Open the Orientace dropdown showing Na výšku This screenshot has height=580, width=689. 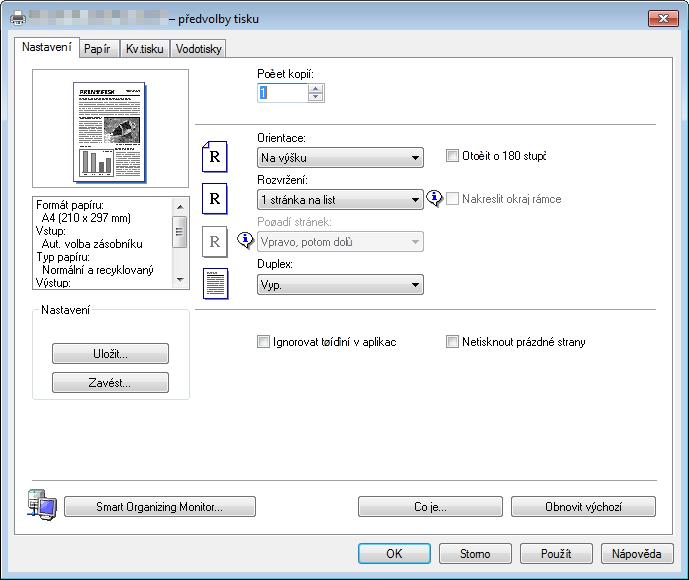pos(340,157)
